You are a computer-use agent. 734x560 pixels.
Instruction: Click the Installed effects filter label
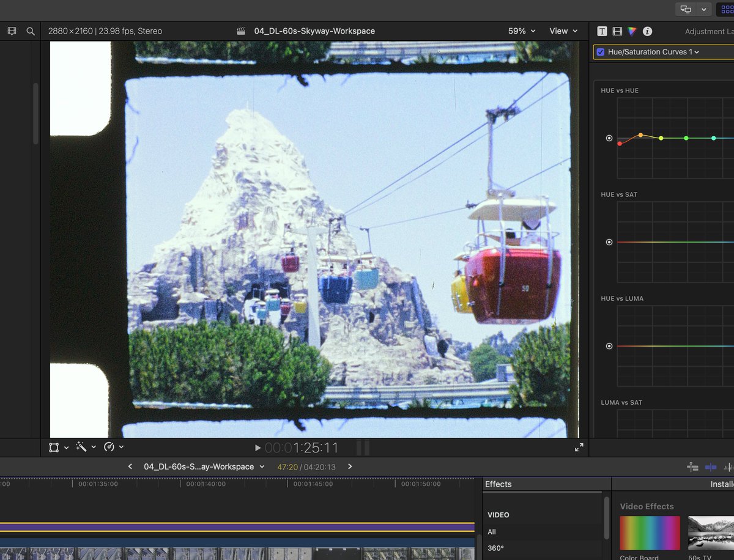tap(722, 484)
